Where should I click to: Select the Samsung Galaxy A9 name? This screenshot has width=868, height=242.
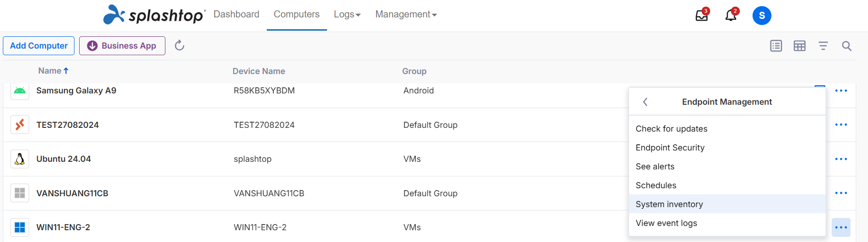tap(76, 91)
